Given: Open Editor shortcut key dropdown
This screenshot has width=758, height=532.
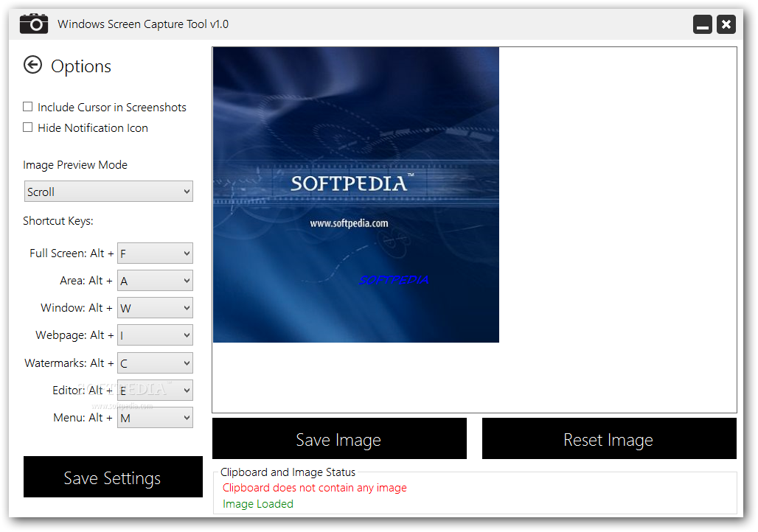Looking at the screenshot, I should [155, 390].
